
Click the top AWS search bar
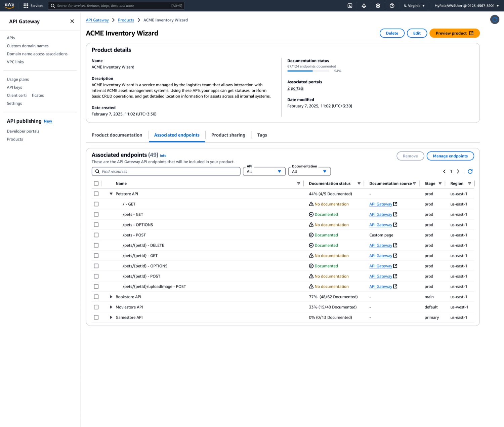coord(116,6)
